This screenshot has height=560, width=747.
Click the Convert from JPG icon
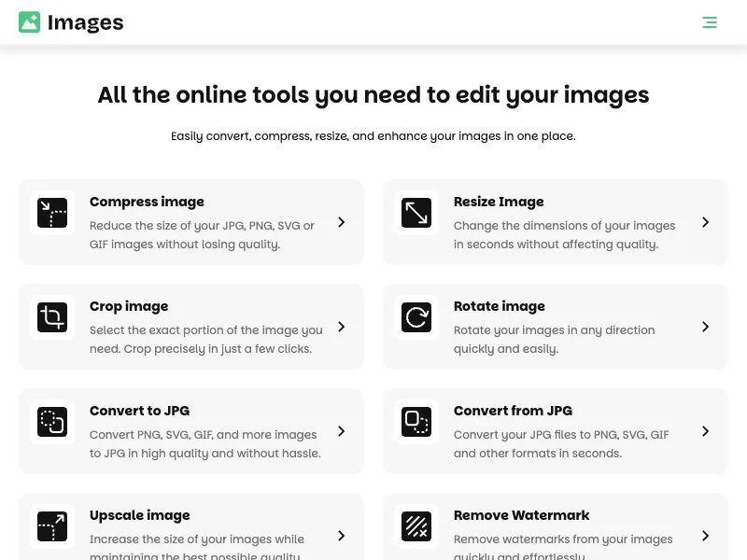(416, 422)
